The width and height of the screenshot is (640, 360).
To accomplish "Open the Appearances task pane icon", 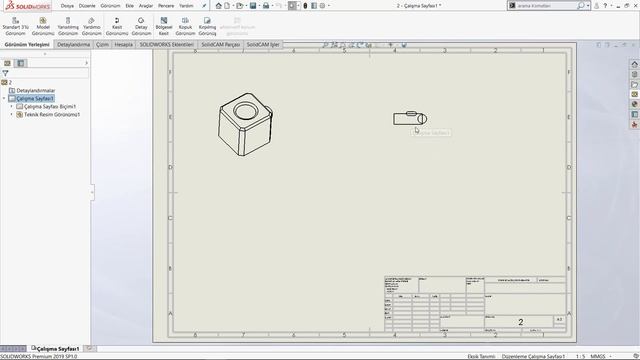I will pyautogui.click(x=634, y=104).
